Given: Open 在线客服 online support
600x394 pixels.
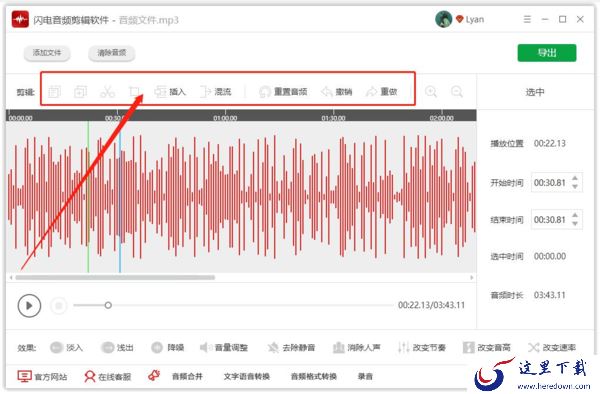Looking at the screenshot, I should click(108, 376).
